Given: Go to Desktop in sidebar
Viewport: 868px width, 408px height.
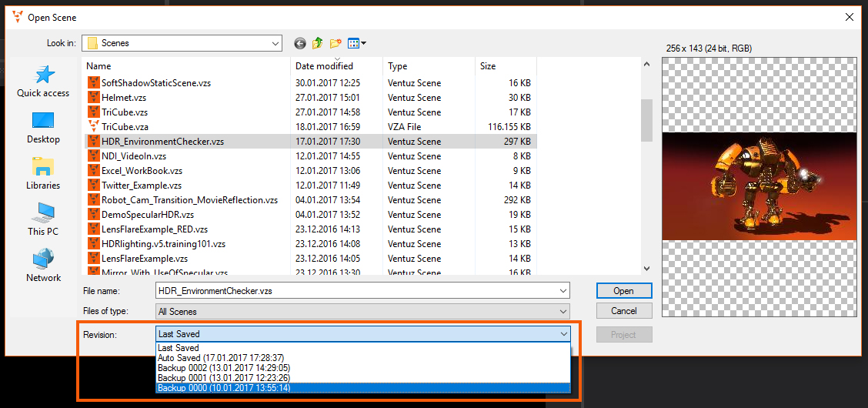Looking at the screenshot, I should click(43, 127).
